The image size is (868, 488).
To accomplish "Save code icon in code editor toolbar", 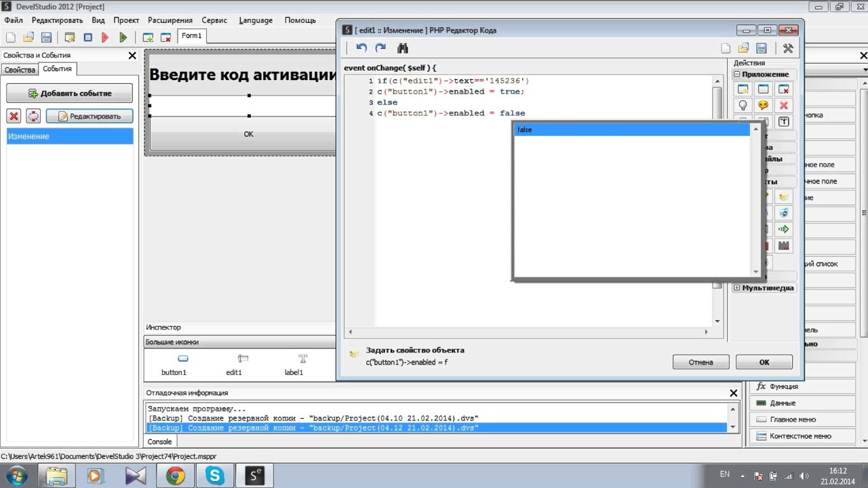I will [761, 48].
